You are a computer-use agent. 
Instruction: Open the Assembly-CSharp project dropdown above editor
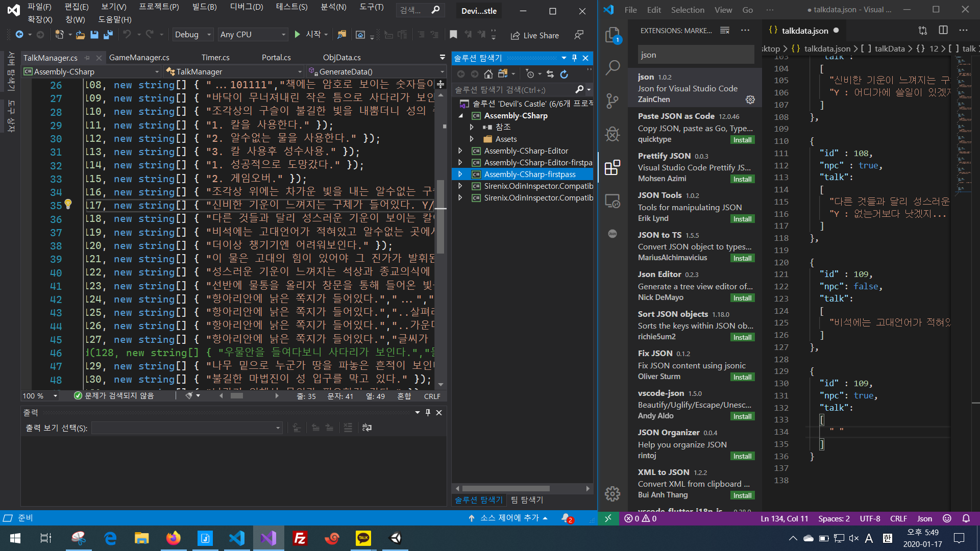[x=92, y=72]
